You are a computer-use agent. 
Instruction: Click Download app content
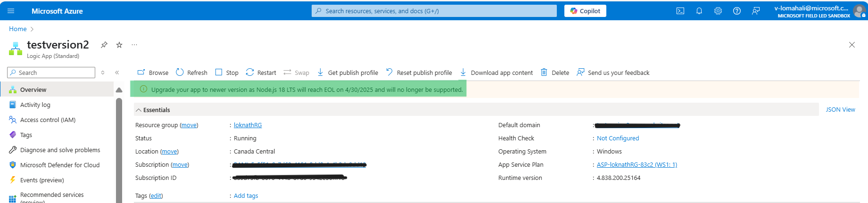496,73
